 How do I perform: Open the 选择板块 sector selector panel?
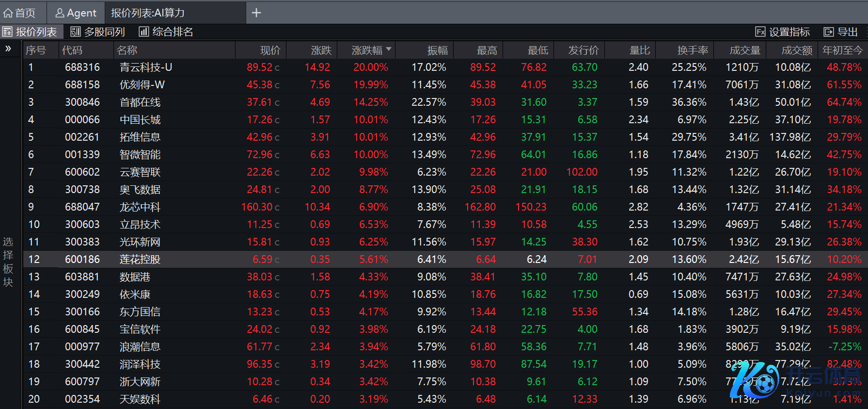[8, 262]
